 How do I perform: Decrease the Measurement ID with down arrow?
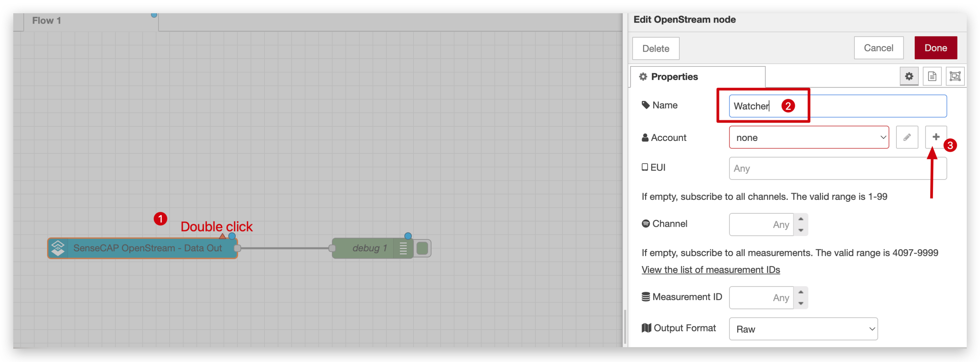point(801,303)
